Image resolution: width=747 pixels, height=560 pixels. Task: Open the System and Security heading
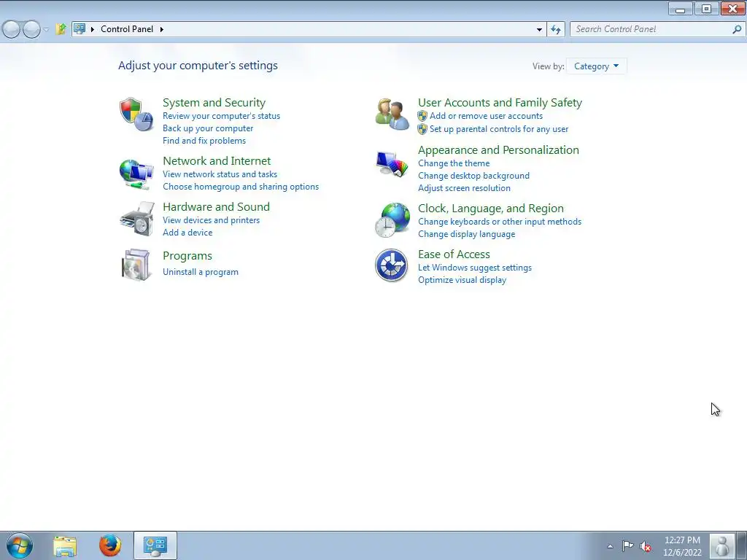[x=214, y=102]
